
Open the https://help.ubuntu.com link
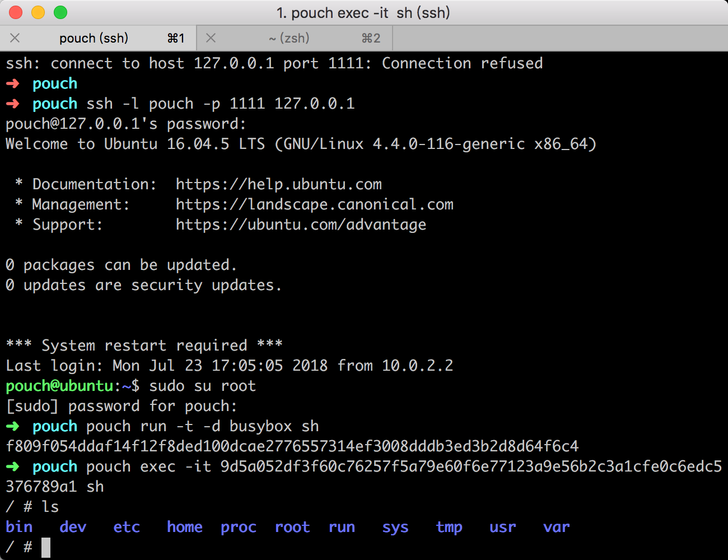coord(279,184)
